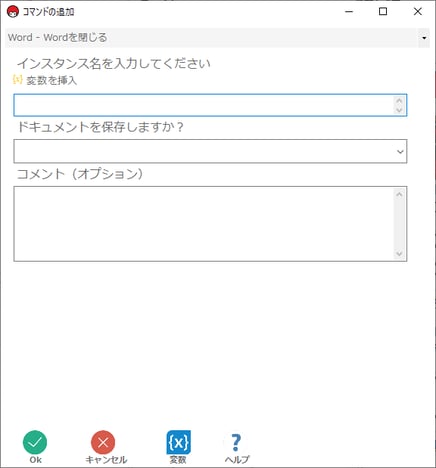Click the 変数を挿入 curly-brace icon
436x468 pixels.
pyautogui.click(x=17, y=79)
